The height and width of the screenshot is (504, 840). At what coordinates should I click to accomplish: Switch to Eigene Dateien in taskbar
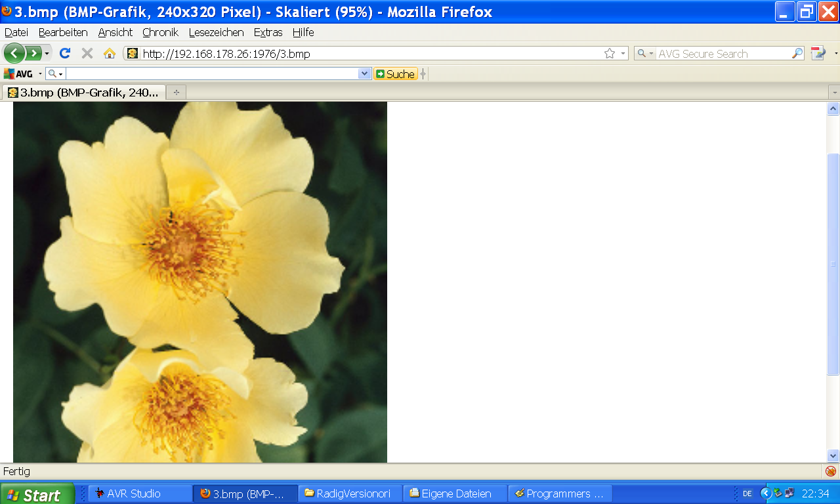(455, 493)
